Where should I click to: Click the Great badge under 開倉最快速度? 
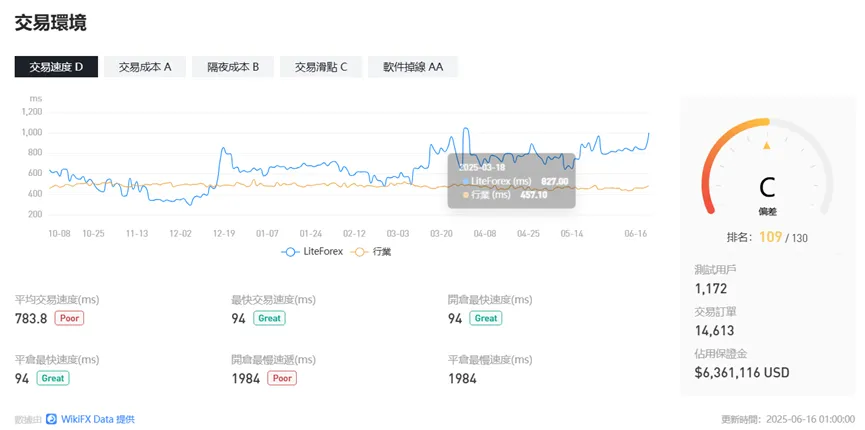(486, 318)
